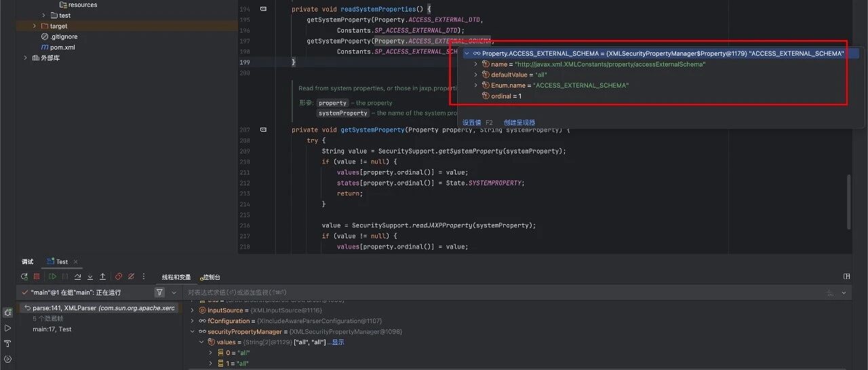
Task: Select the target folder
Action: pyautogui.click(x=54, y=26)
